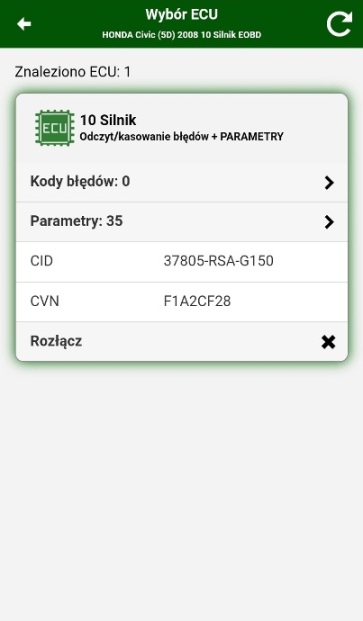
Task: Select the CVN value F1A2CF28
Action: coord(197,301)
